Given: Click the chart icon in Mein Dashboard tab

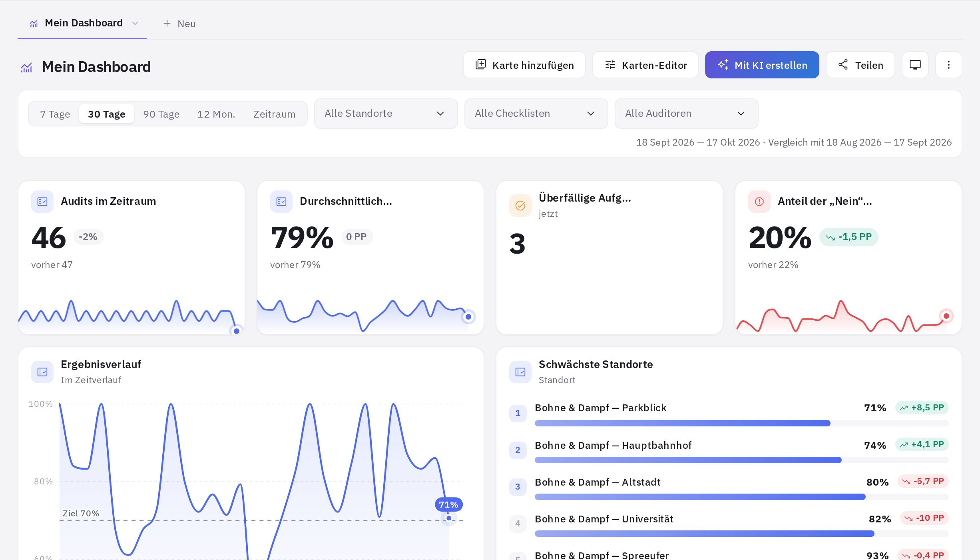Looking at the screenshot, I should [34, 24].
